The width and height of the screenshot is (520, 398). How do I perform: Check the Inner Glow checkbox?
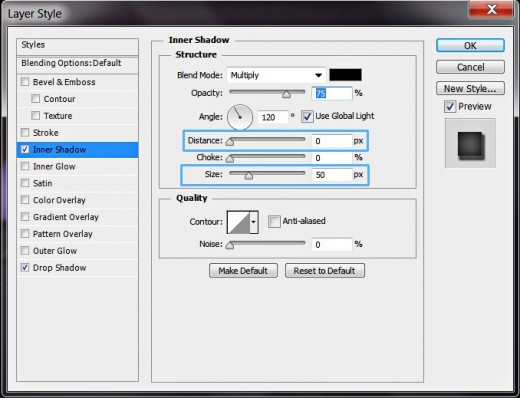(25, 166)
